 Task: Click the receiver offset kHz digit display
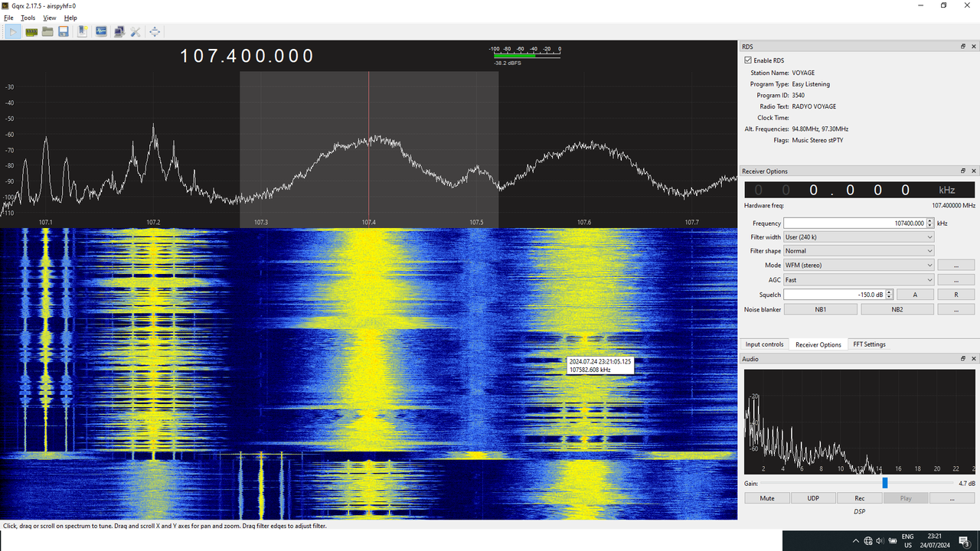859,191
